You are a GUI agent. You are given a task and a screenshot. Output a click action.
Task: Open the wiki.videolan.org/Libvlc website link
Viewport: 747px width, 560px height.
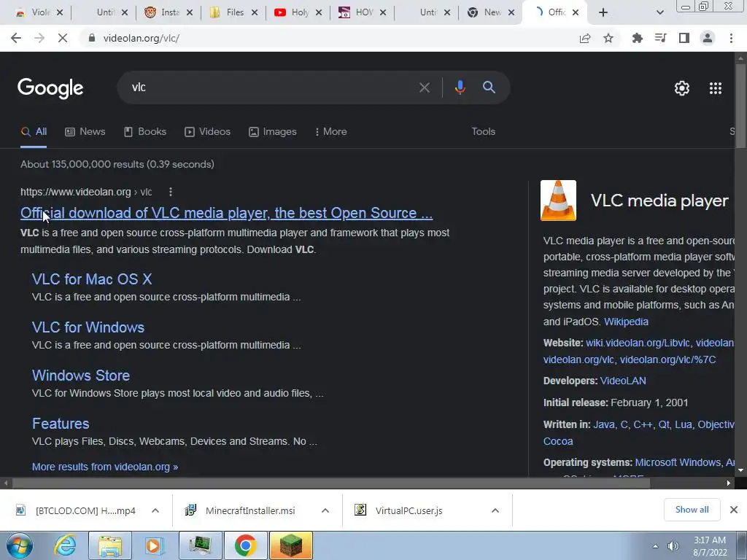[638, 343]
